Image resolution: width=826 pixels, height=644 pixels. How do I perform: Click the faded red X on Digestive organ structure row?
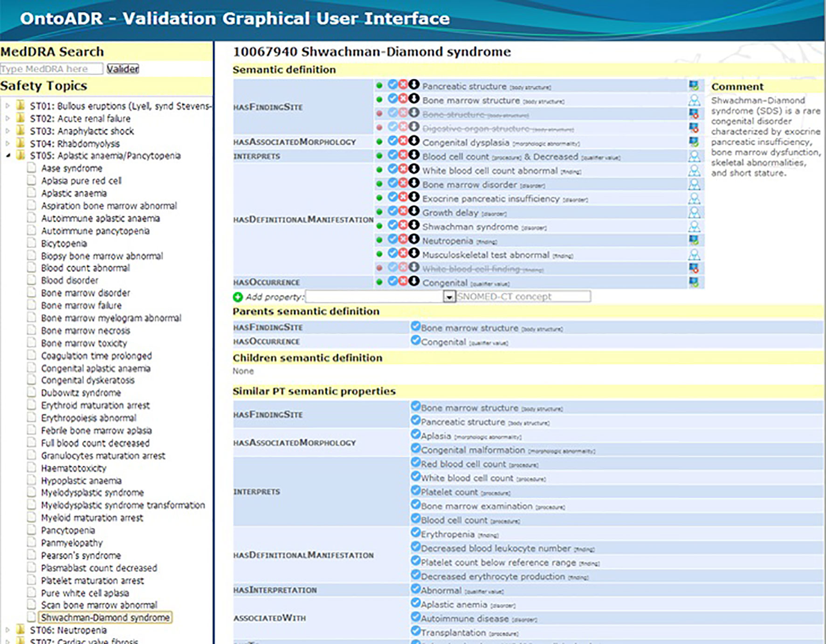point(403,127)
